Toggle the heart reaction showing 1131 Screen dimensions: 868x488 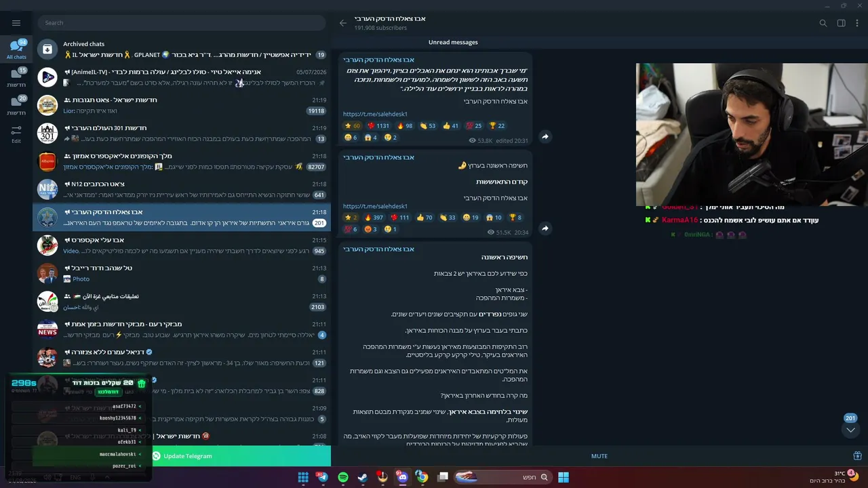click(x=378, y=126)
